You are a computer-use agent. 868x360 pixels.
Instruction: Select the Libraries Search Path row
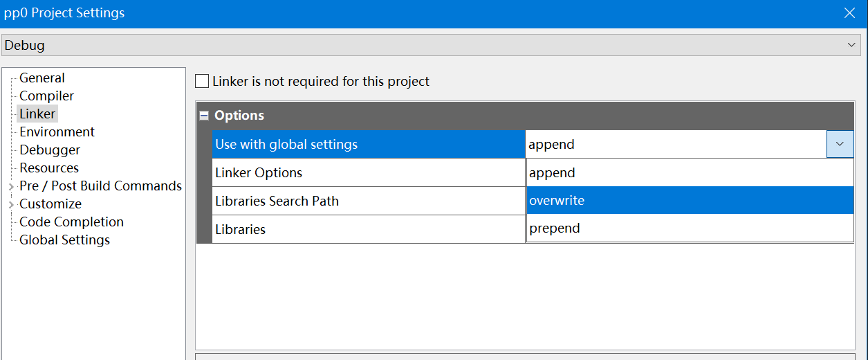coord(277,201)
